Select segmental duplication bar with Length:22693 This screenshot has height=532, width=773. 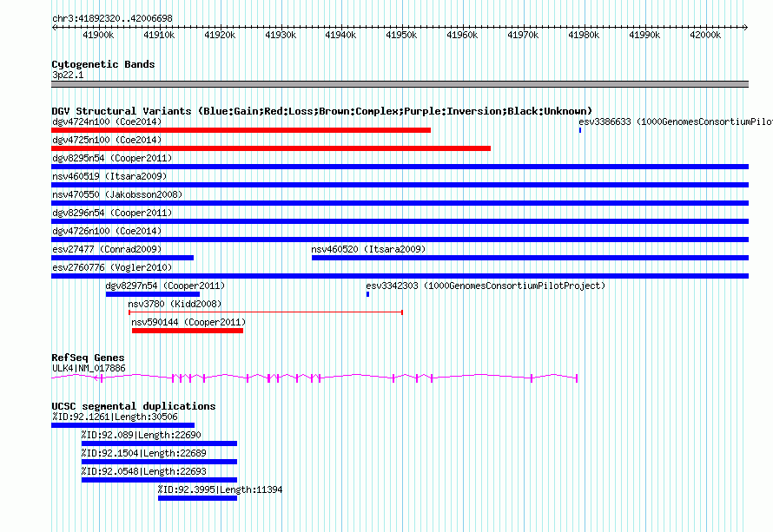coord(159,480)
